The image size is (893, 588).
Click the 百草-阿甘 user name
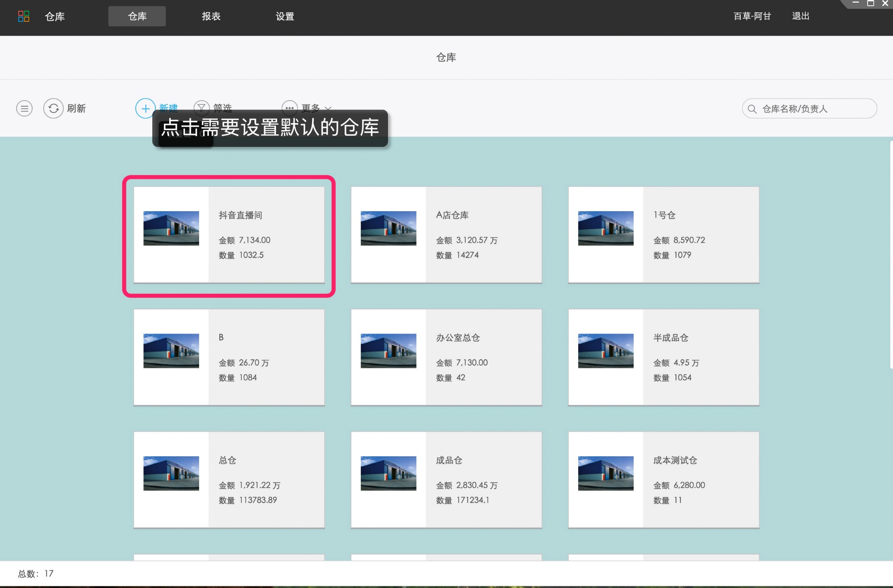click(752, 16)
